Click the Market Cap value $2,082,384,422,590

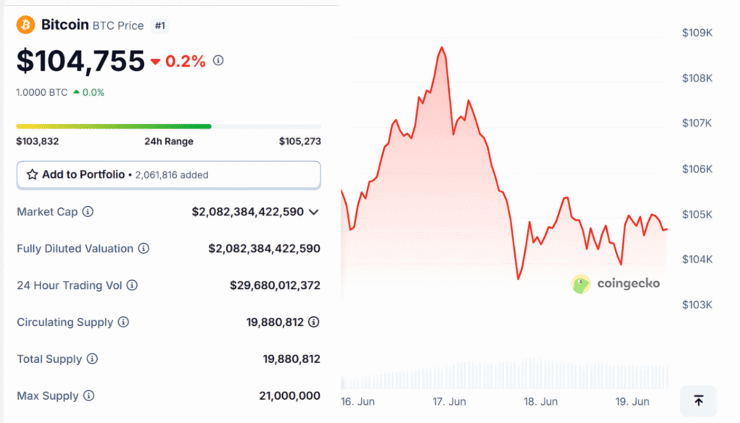pos(247,212)
